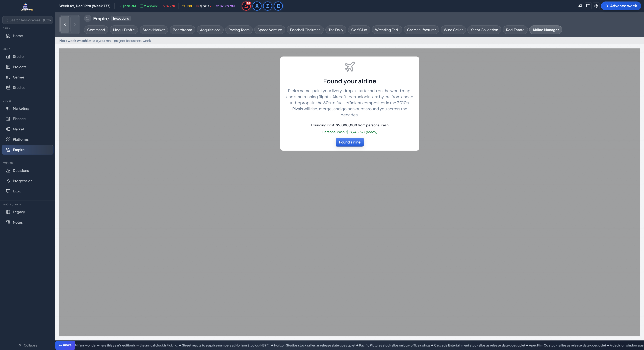
Task: Switch to the Racing Team tab
Action: pyautogui.click(x=239, y=30)
